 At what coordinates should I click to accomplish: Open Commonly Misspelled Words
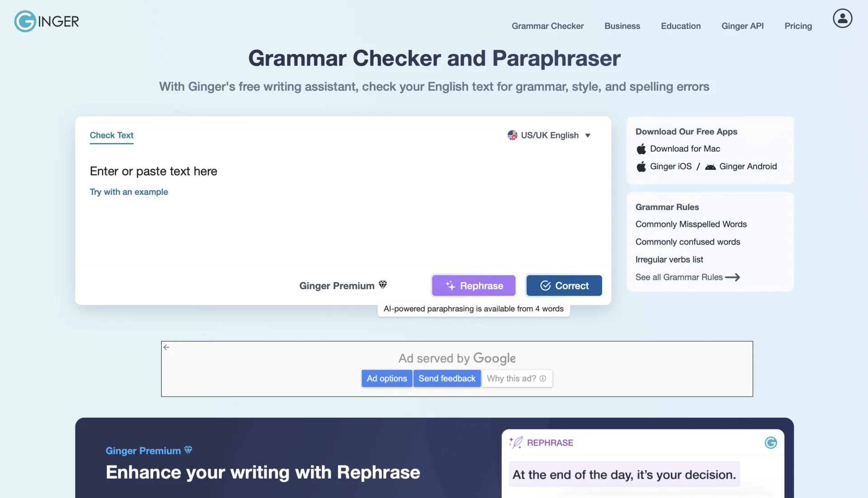click(691, 224)
